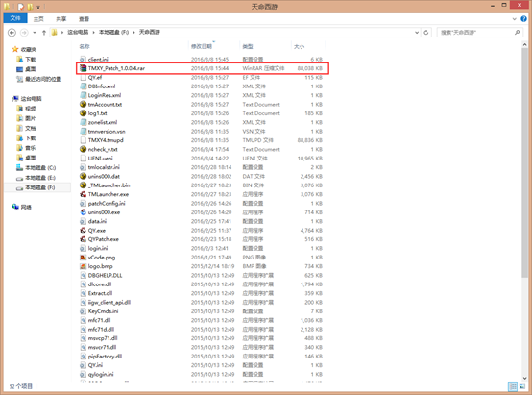Select the logo.bmp image icon
Viewport: 532px width, 395px height.
[x=84, y=266]
